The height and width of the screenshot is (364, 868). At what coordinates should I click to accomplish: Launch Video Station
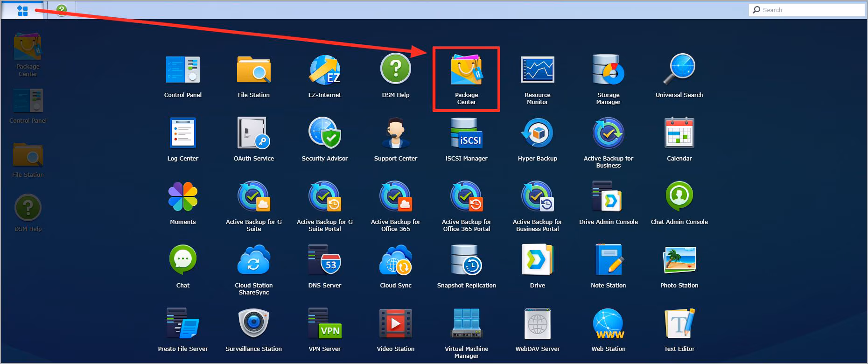tap(396, 330)
